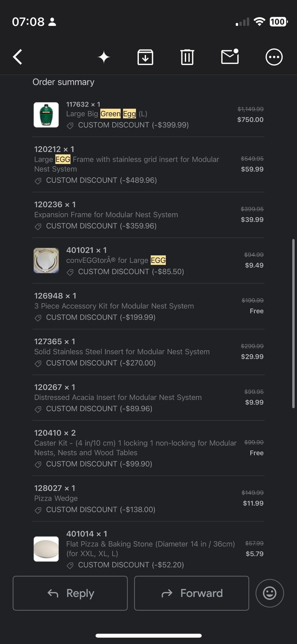
Task: Tap the back arrow icon
Action: (18, 57)
